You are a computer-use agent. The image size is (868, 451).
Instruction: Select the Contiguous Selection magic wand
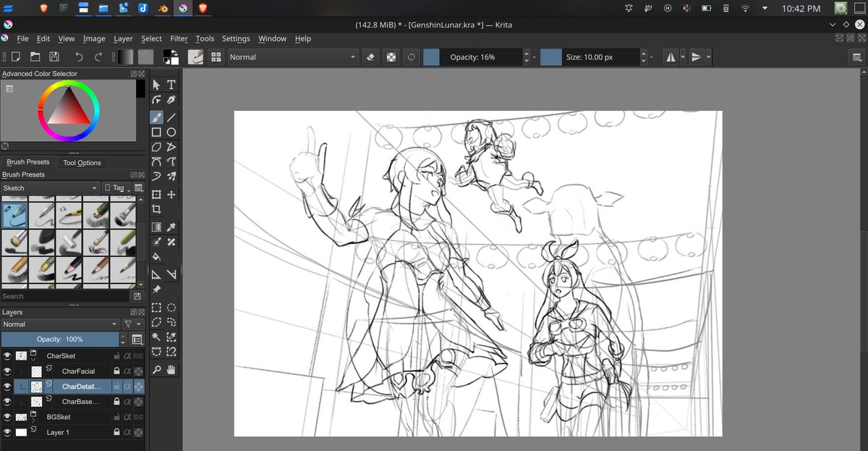[156, 337]
